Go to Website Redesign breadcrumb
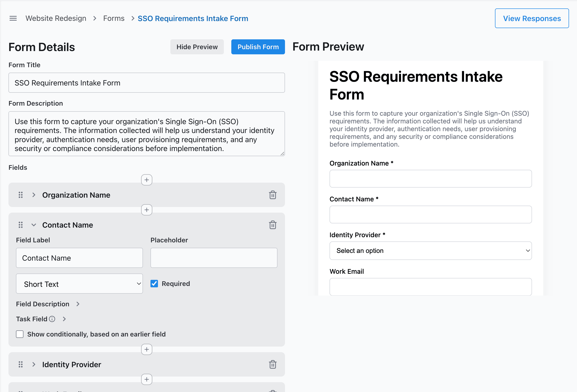The width and height of the screenshot is (577, 392). (56, 18)
